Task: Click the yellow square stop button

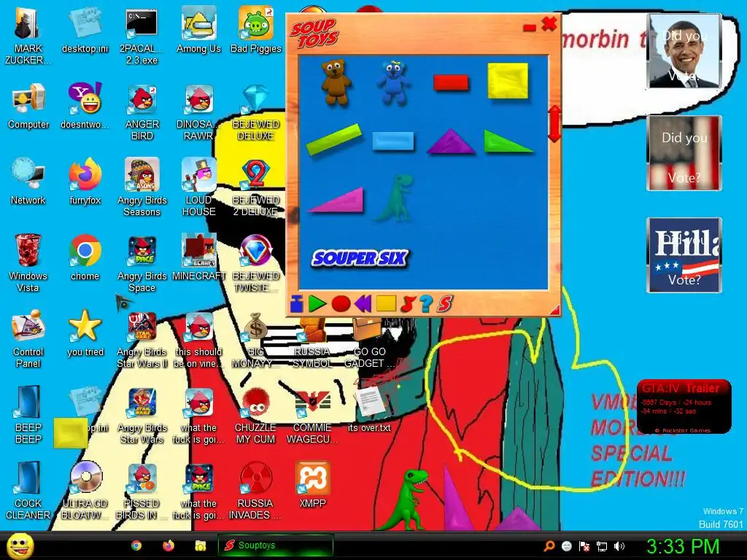Action: click(386, 303)
